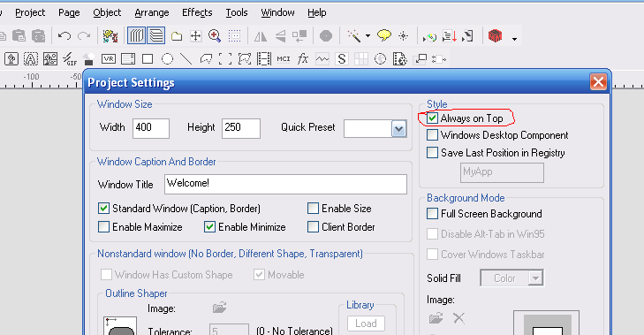Select the VR panorama object tool
The width and height of the screenshot is (644, 335).
[x=109, y=59]
